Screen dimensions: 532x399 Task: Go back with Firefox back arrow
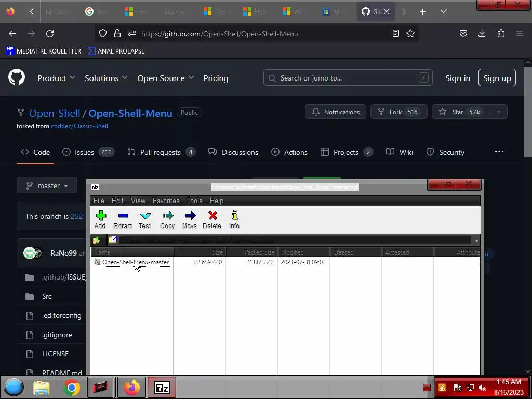click(x=12, y=34)
